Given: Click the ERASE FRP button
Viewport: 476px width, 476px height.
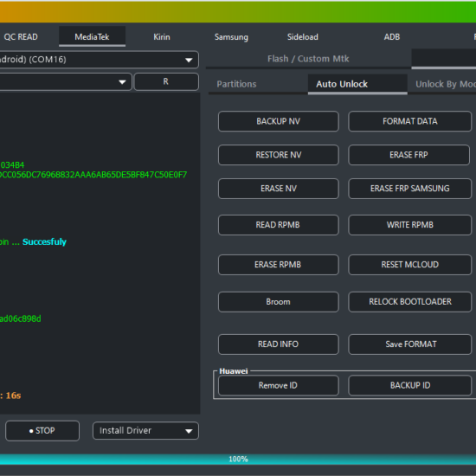Looking at the screenshot, I should click(408, 155).
